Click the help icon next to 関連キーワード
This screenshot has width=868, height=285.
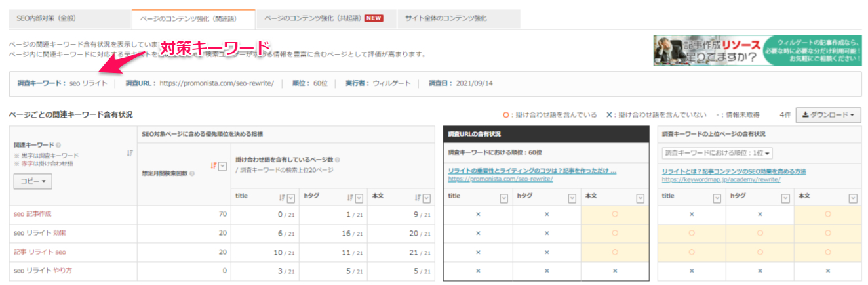click(x=58, y=145)
